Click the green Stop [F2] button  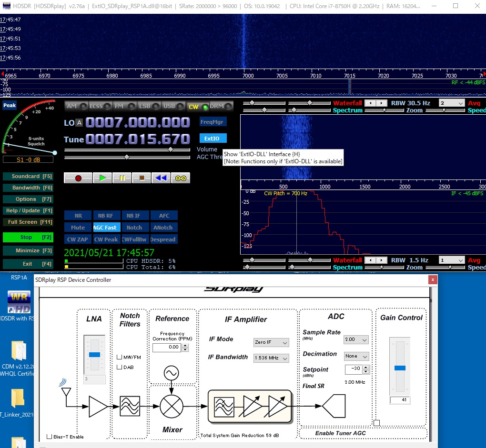(28, 237)
